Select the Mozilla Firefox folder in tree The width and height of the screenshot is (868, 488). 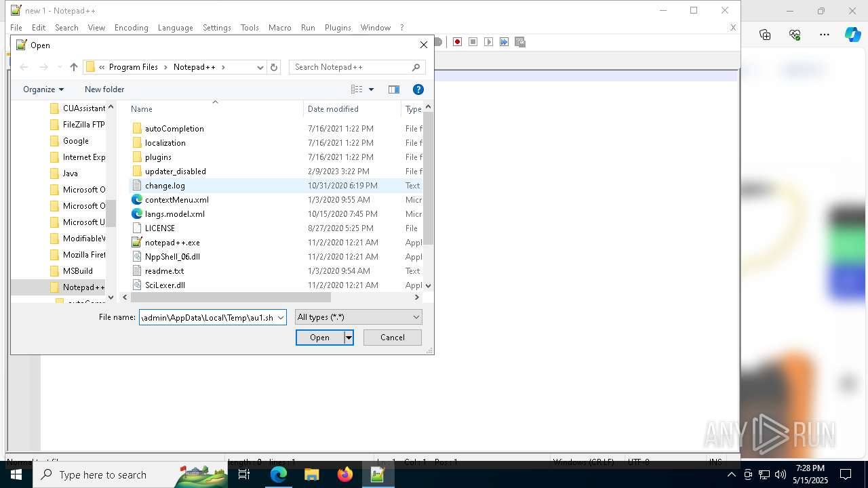pos(78,255)
